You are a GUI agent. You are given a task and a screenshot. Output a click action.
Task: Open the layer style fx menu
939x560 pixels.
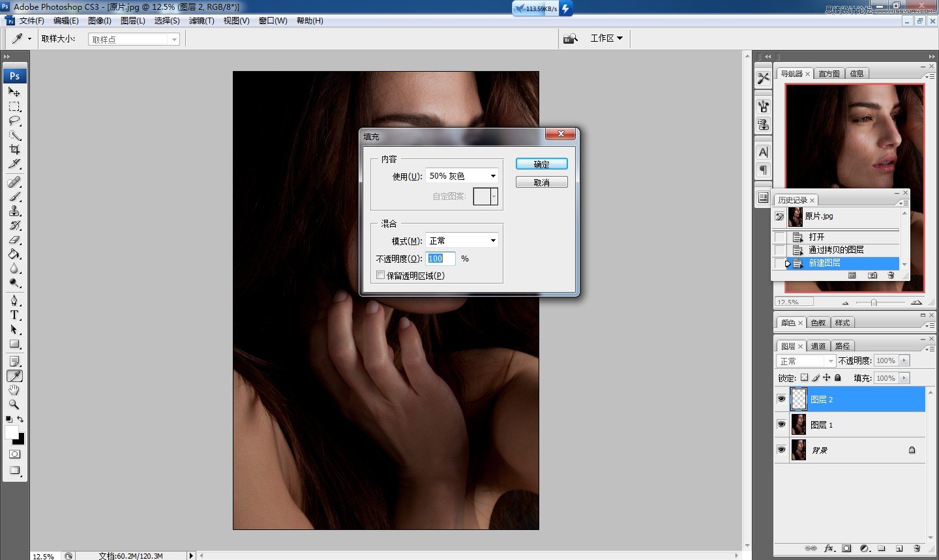pyautogui.click(x=829, y=548)
